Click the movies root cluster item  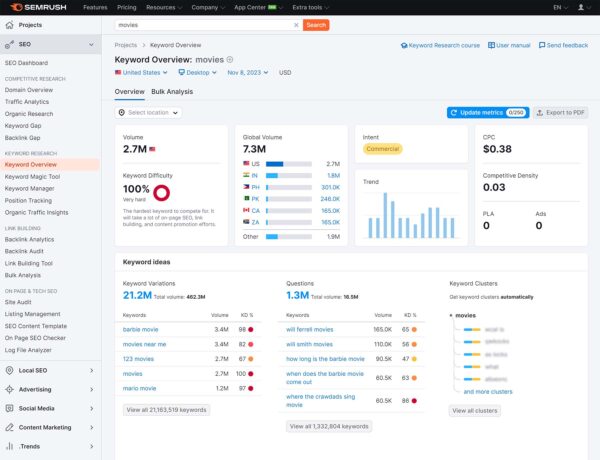coord(465,316)
